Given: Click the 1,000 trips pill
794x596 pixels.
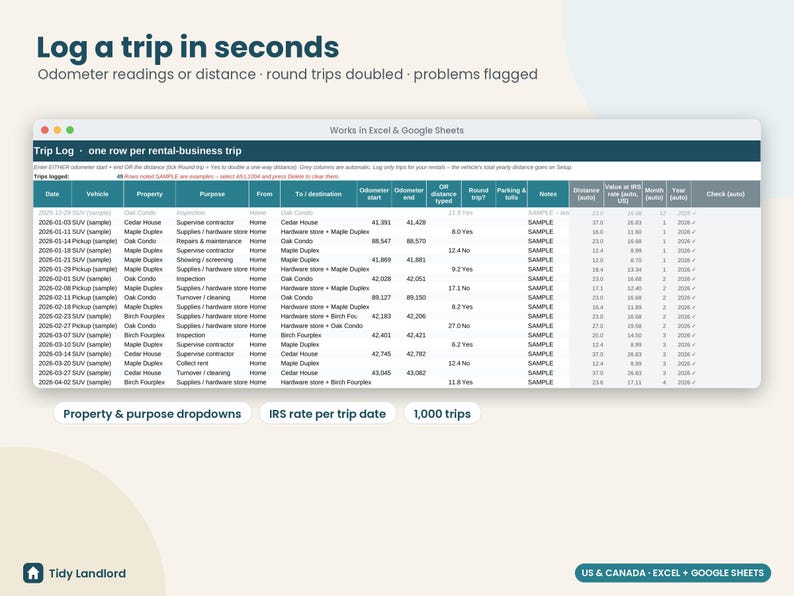Looking at the screenshot, I should click(x=442, y=414).
